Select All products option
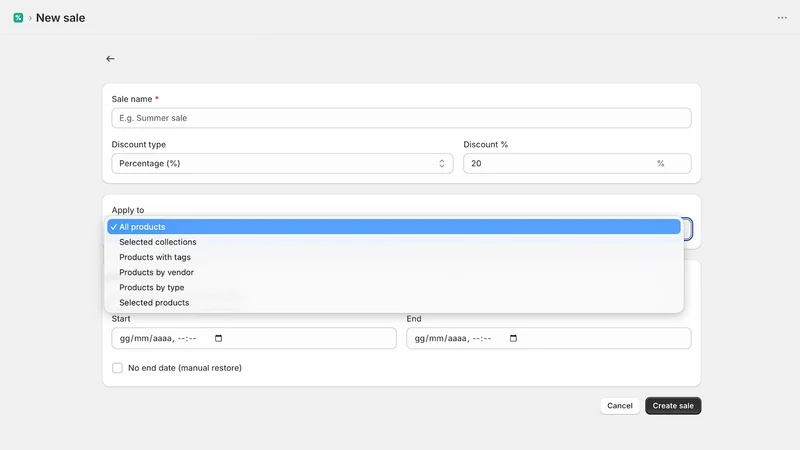 (393, 227)
